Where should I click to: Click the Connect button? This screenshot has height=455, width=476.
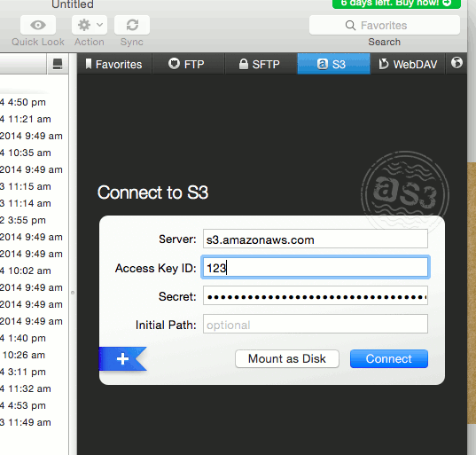(x=389, y=358)
